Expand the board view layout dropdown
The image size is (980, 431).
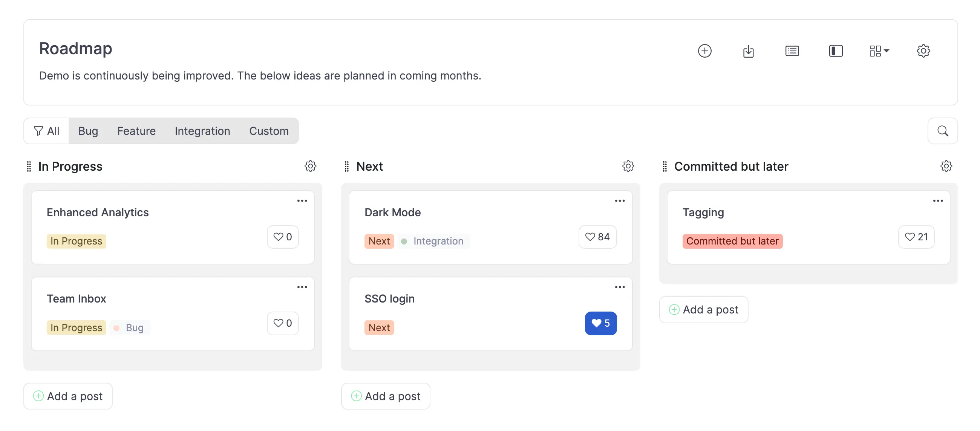coord(879,50)
